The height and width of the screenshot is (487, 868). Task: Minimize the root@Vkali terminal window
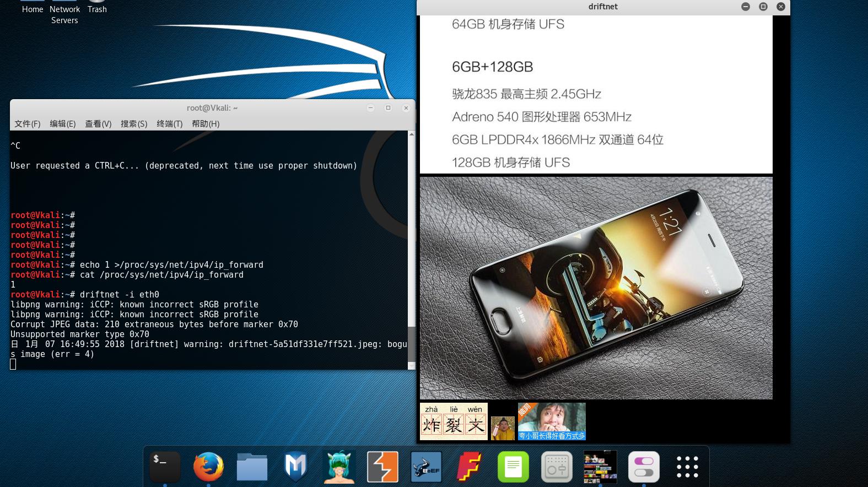371,108
